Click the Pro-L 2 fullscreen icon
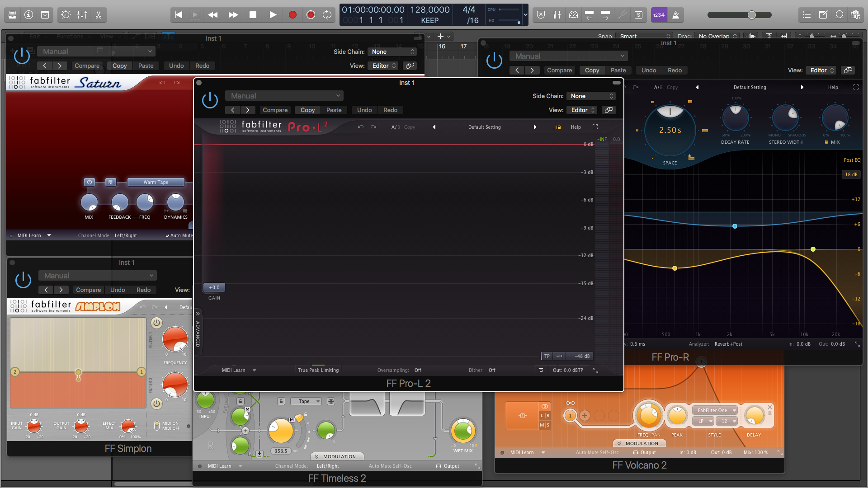Image resolution: width=868 pixels, height=488 pixels. pyautogui.click(x=595, y=127)
